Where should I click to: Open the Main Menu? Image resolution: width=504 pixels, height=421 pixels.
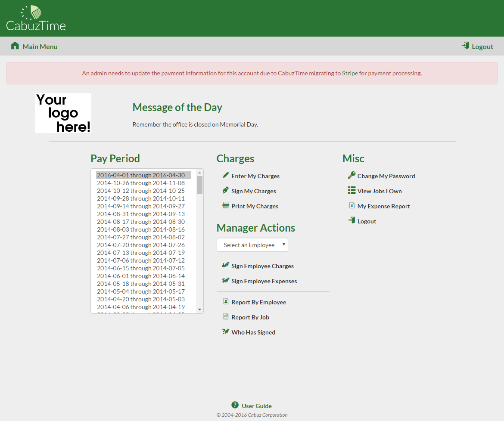pyautogui.click(x=40, y=46)
